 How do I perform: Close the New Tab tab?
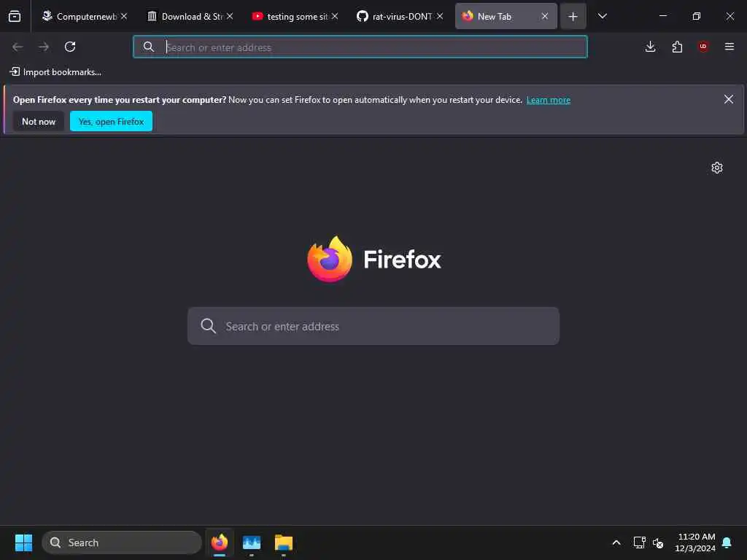[544, 16]
